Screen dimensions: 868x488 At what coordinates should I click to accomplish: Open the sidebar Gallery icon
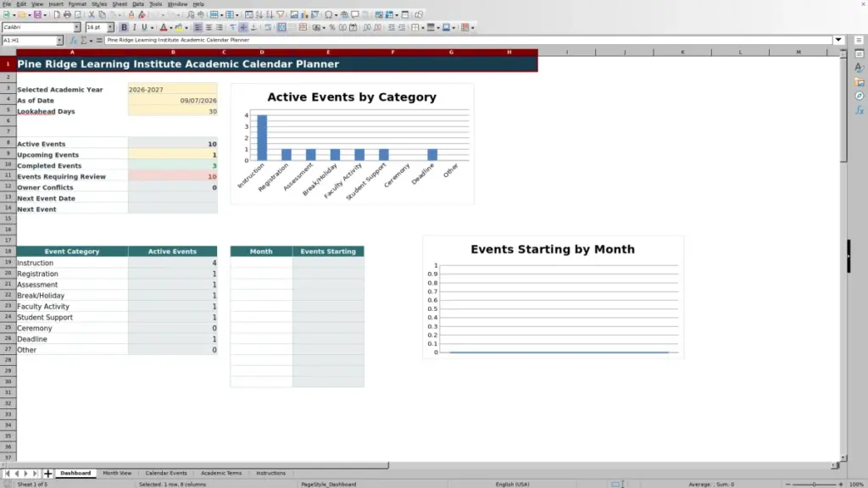860,82
